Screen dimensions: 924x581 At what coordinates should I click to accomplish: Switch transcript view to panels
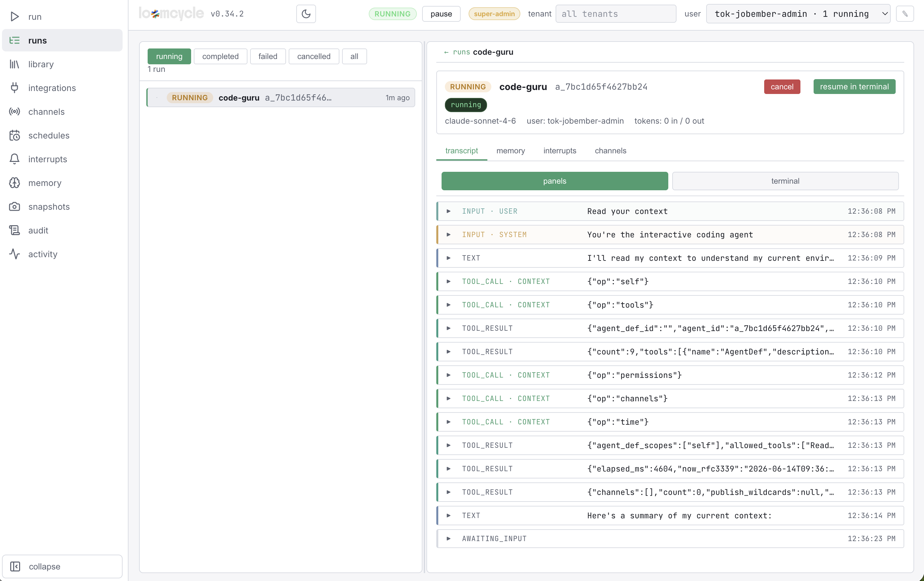(x=555, y=181)
